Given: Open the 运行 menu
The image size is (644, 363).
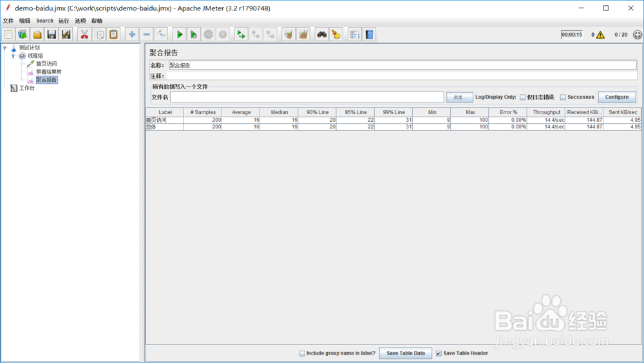Looking at the screenshot, I should (64, 21).
